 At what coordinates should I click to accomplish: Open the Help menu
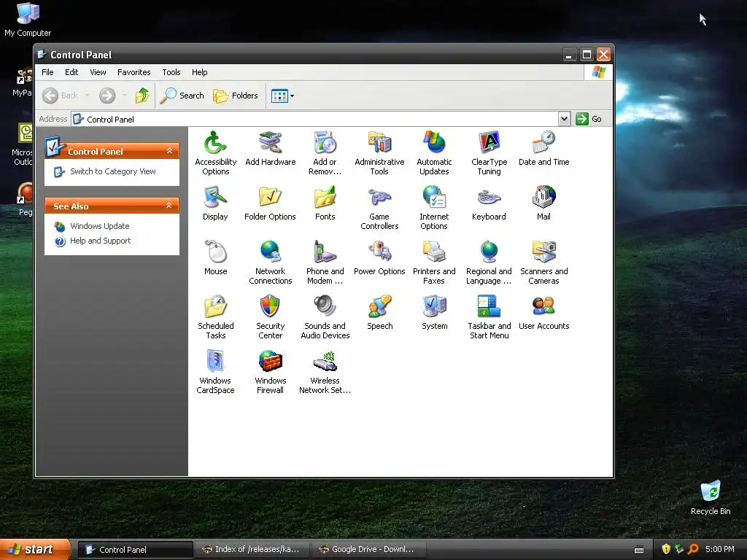click(200, 72)
